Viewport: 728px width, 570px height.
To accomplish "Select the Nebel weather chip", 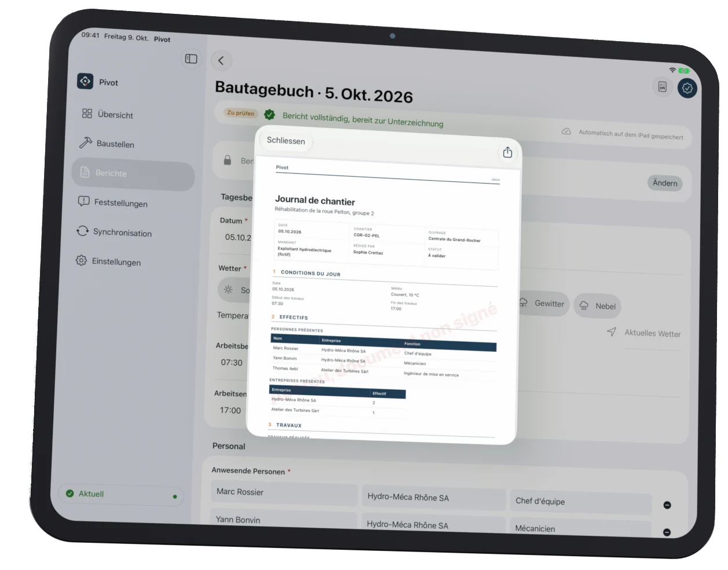I will click(597, 306).
